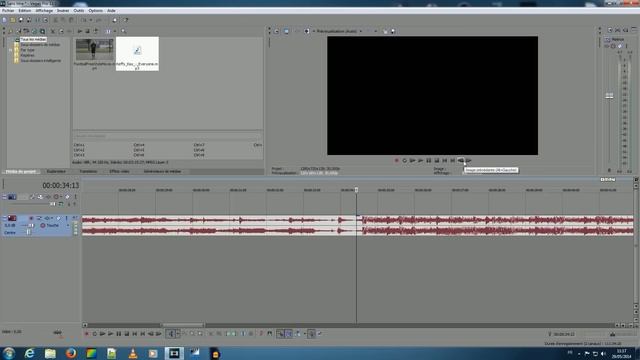Click the Open project folder icon
This screenshot has width=640, height=360.
point(13,20)
